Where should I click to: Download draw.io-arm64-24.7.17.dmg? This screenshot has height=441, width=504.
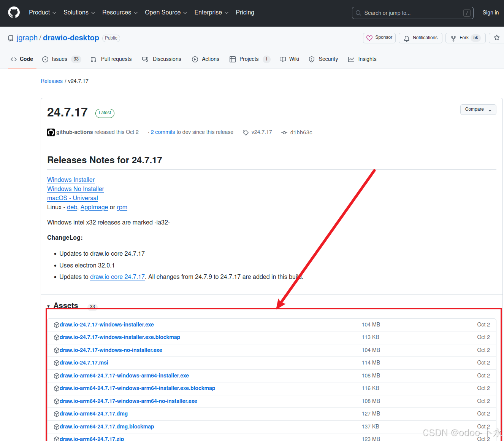[x=94, y=414]
